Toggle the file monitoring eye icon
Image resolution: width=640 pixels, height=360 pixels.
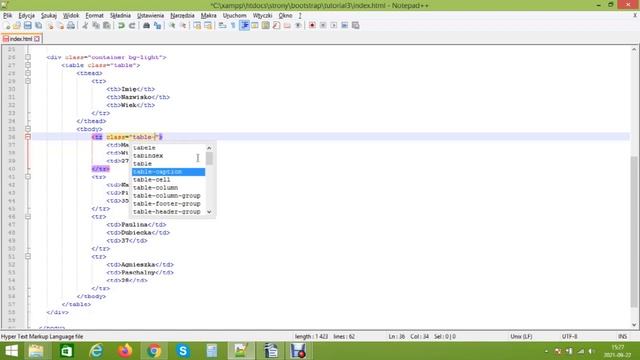[x=298, y=25]
